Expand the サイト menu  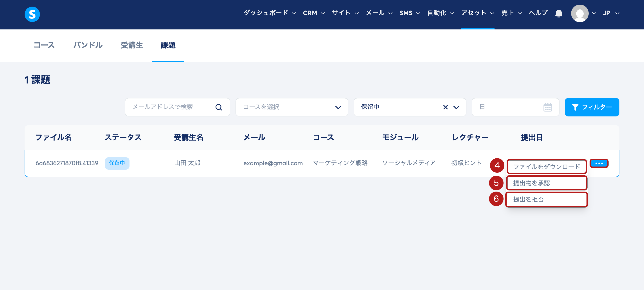345,13
